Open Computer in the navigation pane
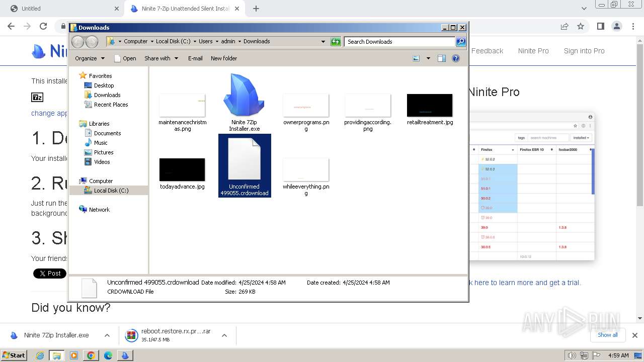This screenshot has width=644, height=362. click(x=101, y=181)
